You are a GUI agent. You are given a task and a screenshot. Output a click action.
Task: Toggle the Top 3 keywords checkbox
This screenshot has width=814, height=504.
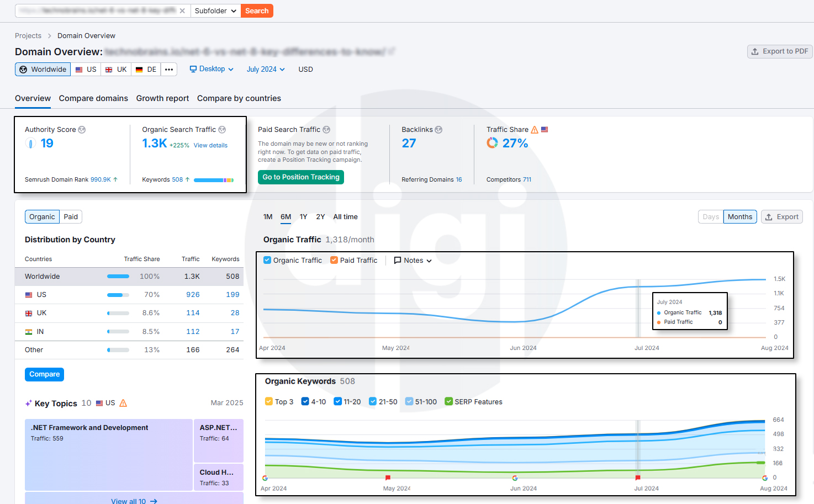pos(269,401)
